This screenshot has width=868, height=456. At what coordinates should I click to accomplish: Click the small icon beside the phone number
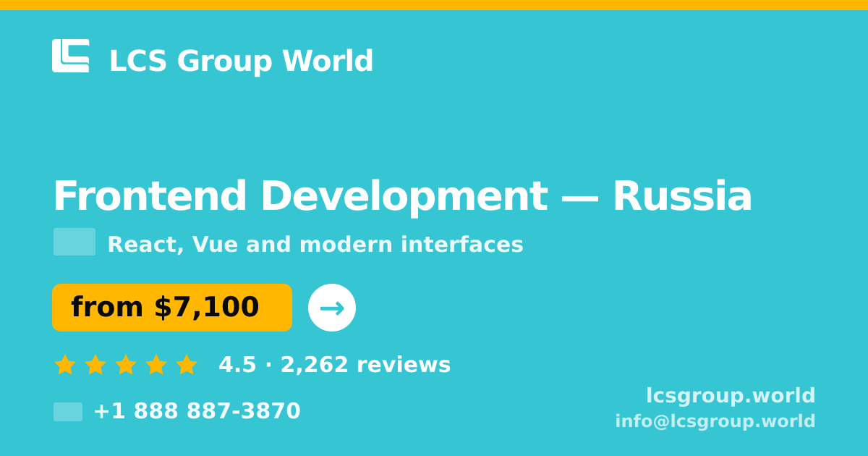tap(68, 412)
